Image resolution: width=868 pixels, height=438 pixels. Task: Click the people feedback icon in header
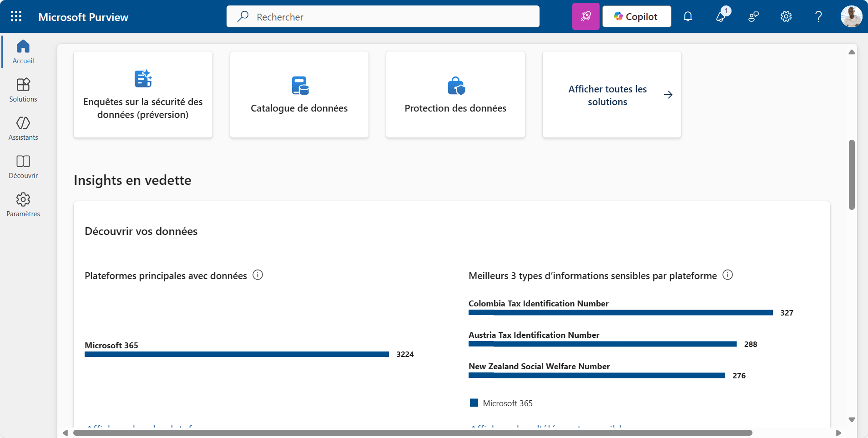753,16
